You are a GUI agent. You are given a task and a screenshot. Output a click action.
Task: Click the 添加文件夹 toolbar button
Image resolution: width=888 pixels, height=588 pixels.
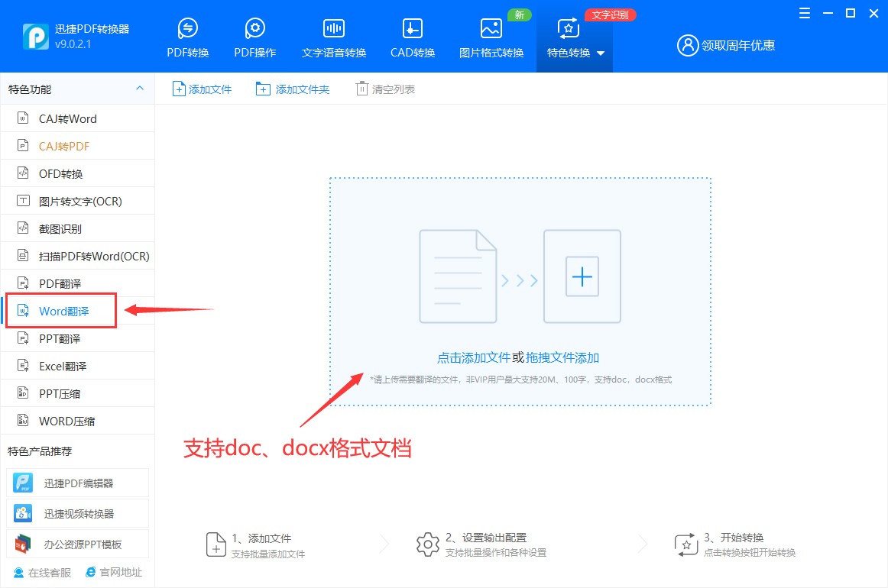293,89
